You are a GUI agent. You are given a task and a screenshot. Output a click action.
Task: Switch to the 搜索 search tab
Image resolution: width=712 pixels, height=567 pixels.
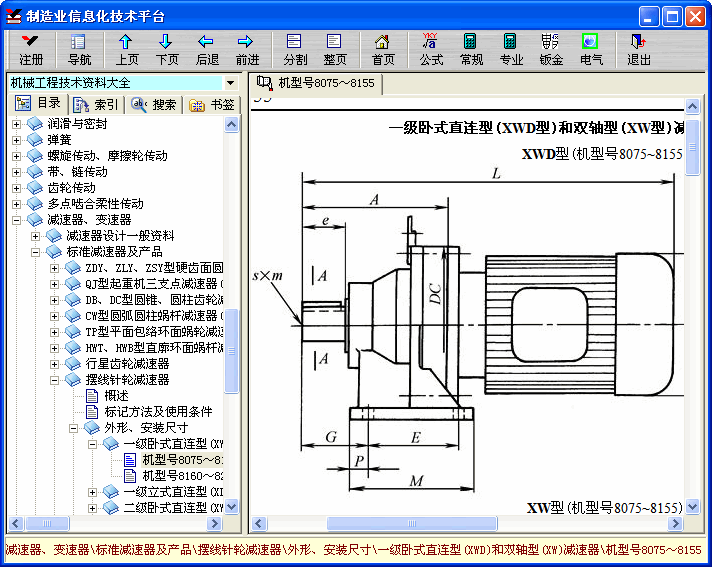click(154, 104)
